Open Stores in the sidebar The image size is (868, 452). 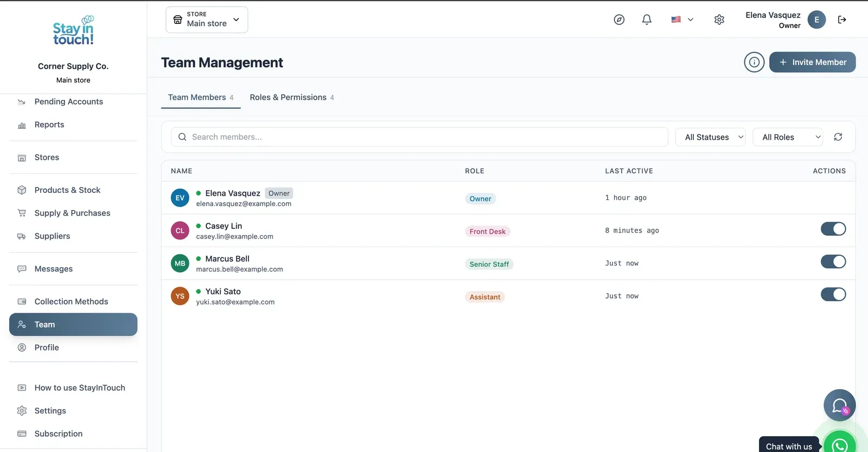[x=73, y=158]
